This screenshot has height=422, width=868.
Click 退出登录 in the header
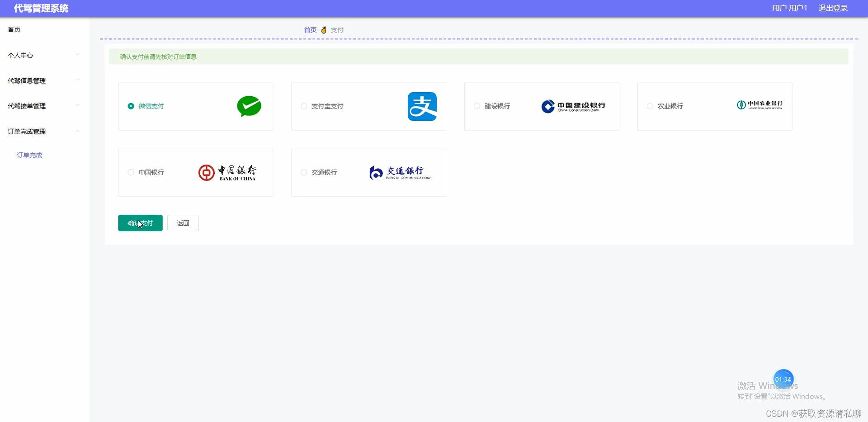click(x=833, y=8)
